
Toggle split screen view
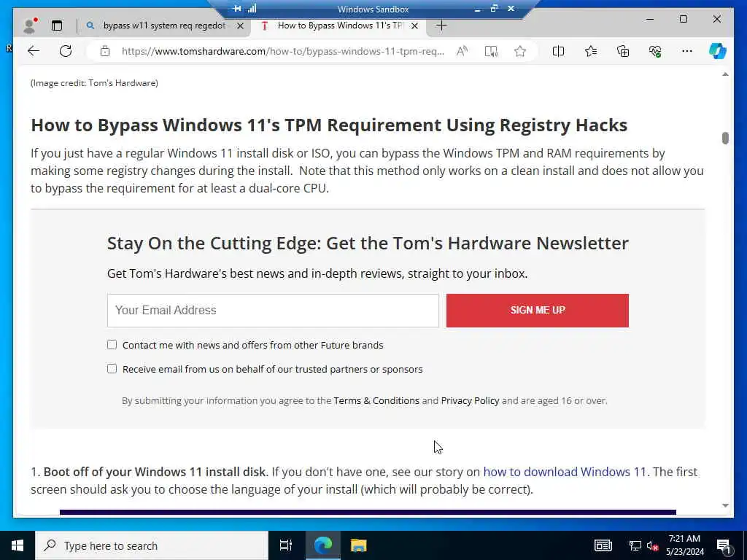(x=558, y=51)
